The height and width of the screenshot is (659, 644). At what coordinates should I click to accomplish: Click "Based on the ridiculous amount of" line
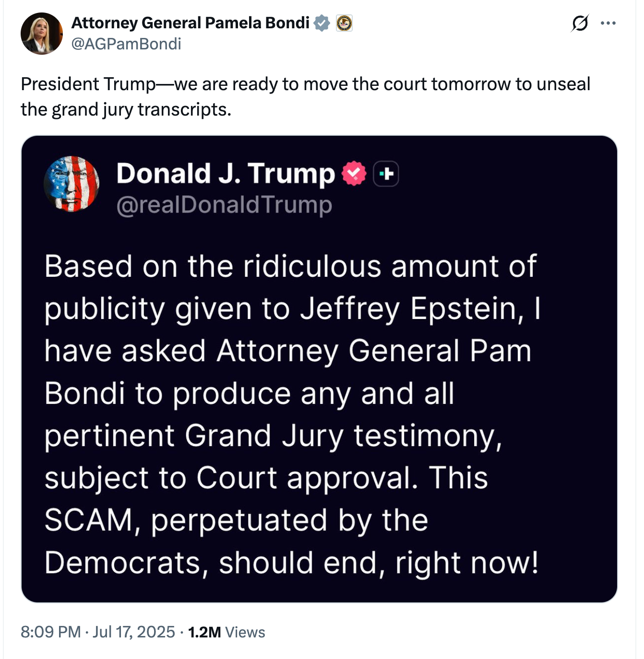(x=290, y=266)
